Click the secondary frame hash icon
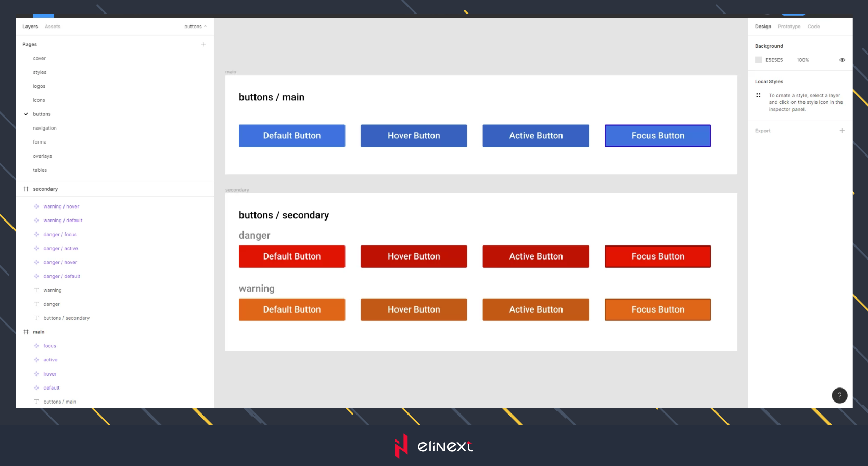 pos(26,189)
